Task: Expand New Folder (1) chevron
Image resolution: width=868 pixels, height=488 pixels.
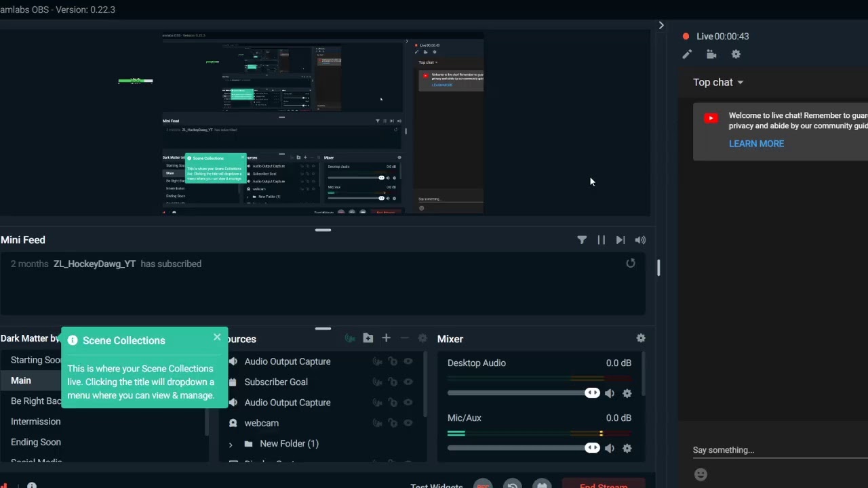Action: [231, 444]
